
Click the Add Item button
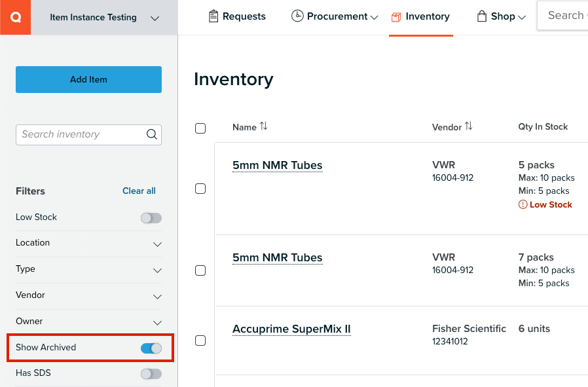pyautogui.click(x=88, y=79)
